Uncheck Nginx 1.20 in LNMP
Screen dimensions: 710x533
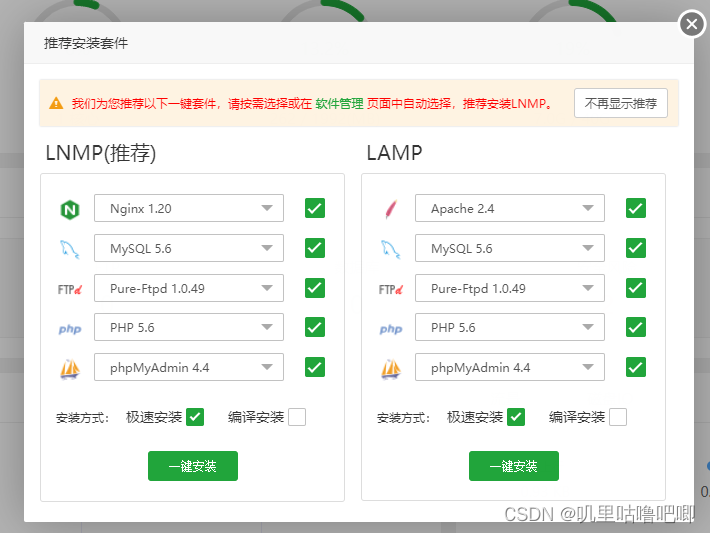pos(315,208)
